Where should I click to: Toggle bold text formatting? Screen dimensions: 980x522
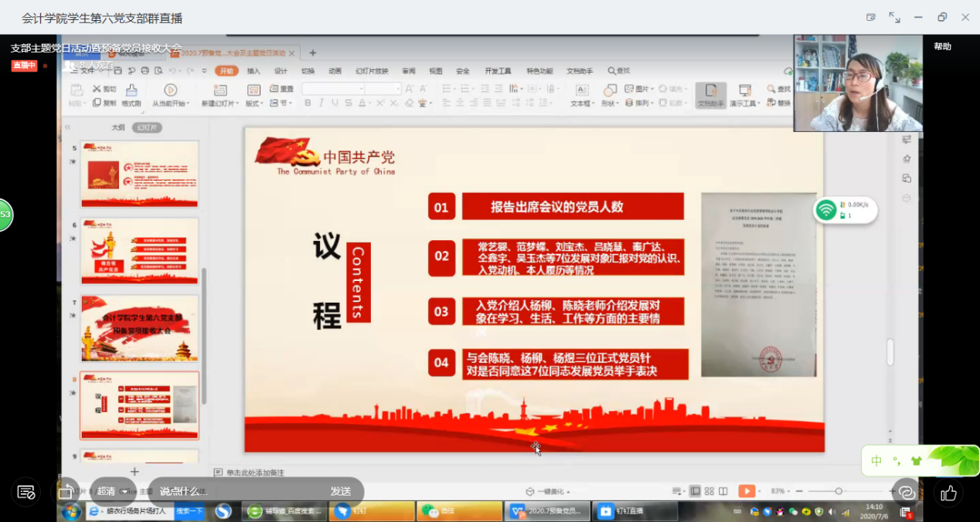308,103
